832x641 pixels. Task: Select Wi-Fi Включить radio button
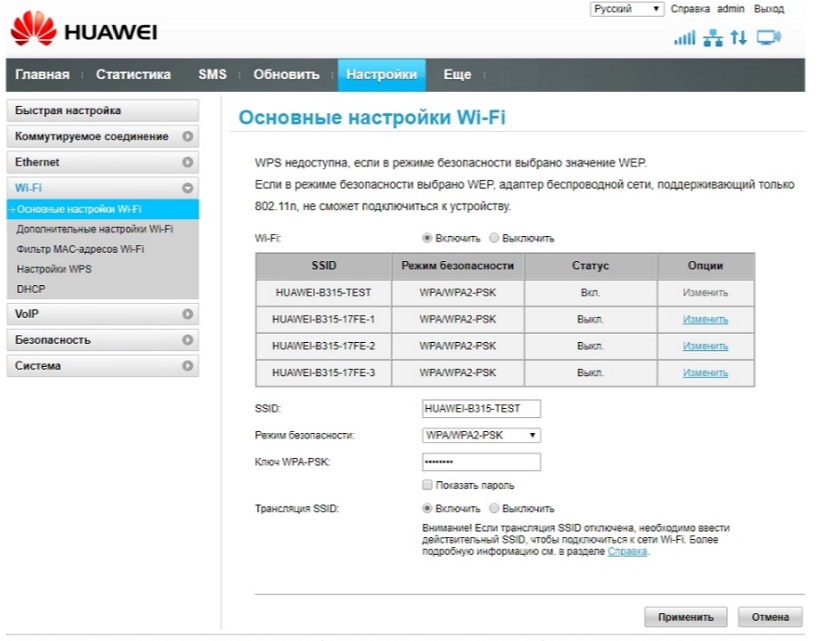point(427,238)
